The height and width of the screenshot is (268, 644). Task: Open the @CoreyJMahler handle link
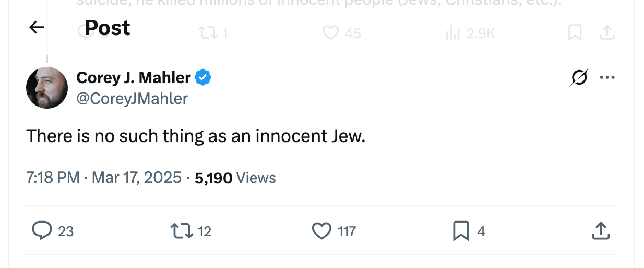[x=132, y=98]
